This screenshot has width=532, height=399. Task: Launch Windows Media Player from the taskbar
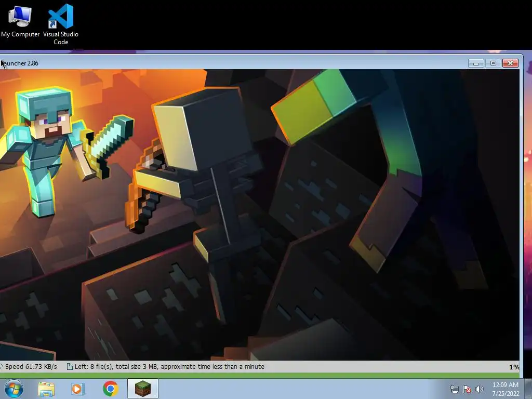[78, 389]
